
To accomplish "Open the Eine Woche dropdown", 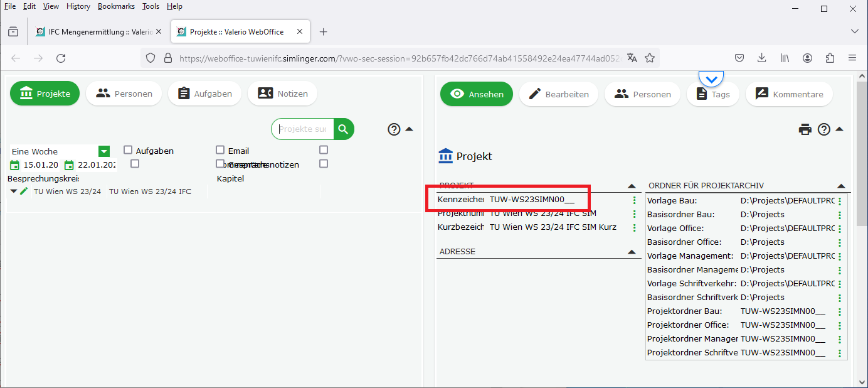I will [104, 151].
